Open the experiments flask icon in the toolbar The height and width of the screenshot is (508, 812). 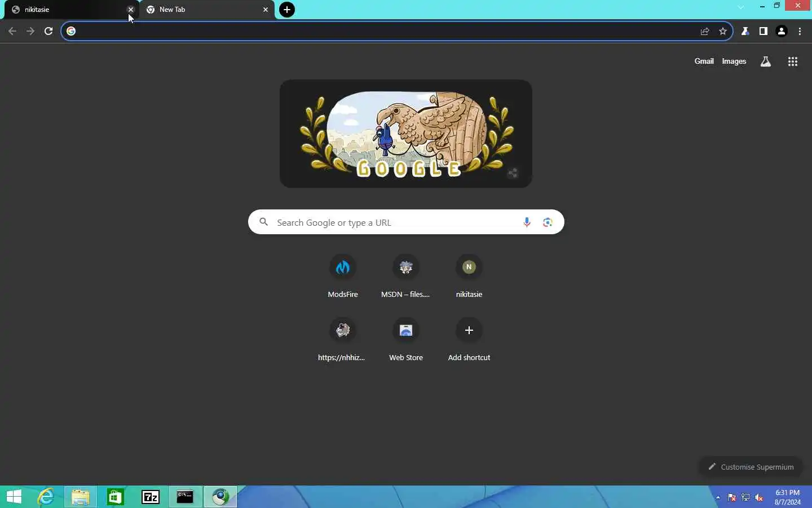[745, 31]
